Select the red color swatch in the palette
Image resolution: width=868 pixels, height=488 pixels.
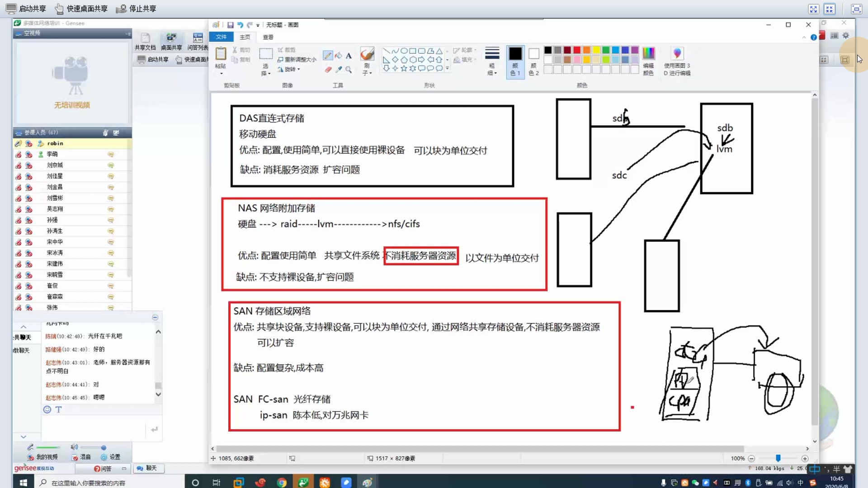[x=576, y=50]
